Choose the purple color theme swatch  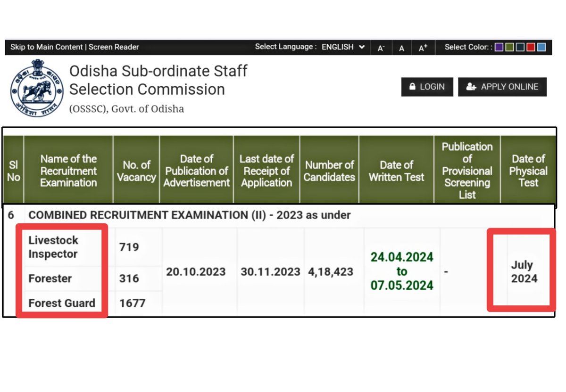coord(499,47)
